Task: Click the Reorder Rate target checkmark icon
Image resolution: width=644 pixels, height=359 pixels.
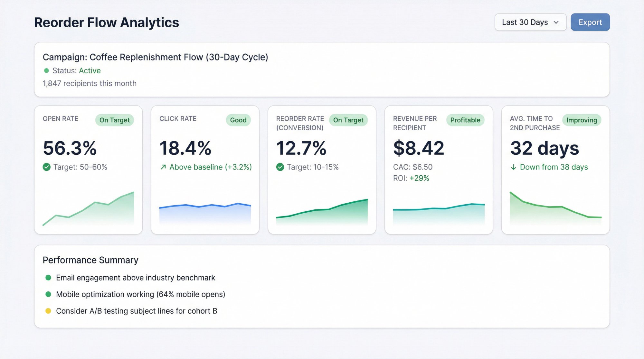Action: (280, 167)
